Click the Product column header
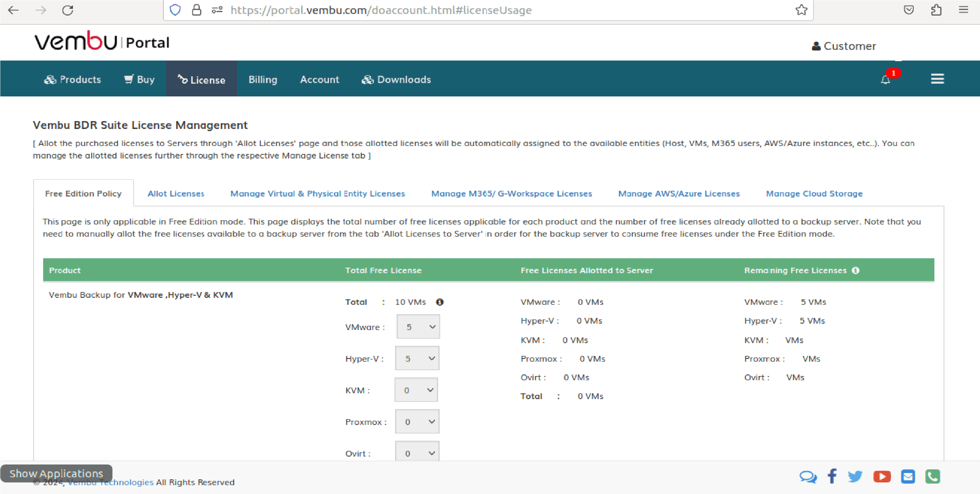 65,270
